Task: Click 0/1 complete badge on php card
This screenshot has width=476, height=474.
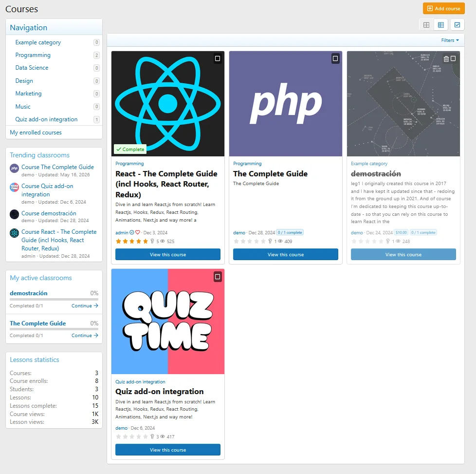Action: 290,232
